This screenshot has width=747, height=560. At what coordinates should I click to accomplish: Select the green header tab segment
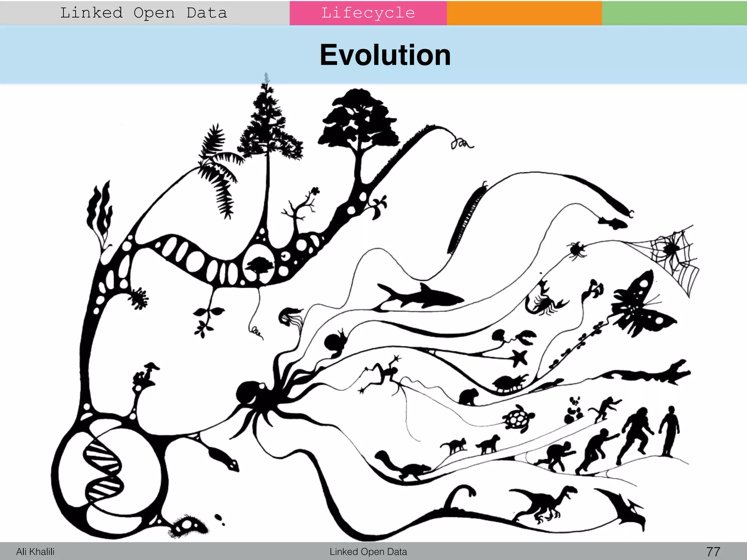point(674,13)
